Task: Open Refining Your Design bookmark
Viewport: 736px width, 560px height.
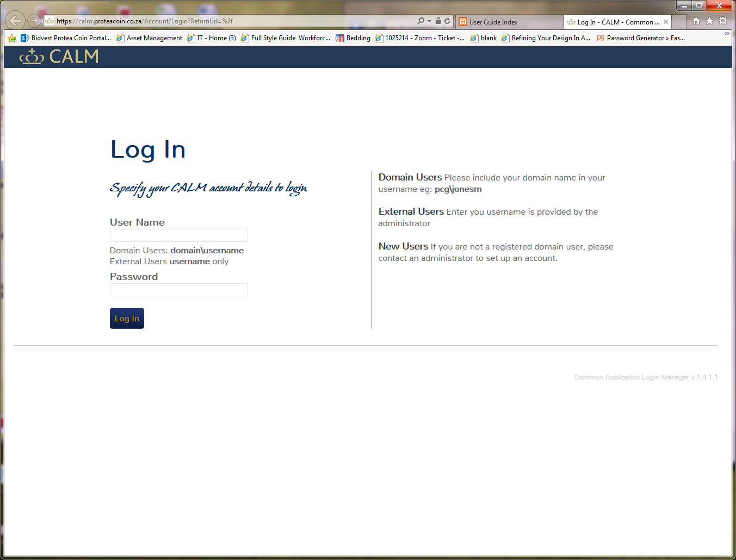Action: point(546,38)
